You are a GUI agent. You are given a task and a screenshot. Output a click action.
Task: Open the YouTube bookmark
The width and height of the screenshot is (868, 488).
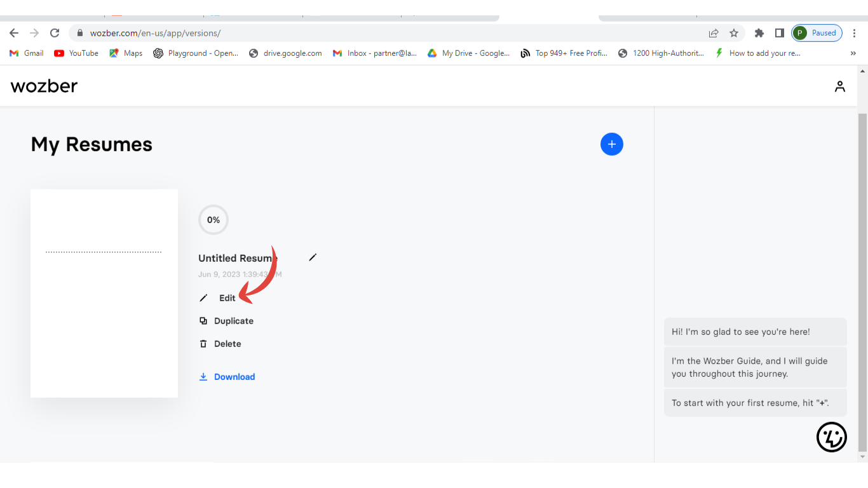[x=76, y=53]
